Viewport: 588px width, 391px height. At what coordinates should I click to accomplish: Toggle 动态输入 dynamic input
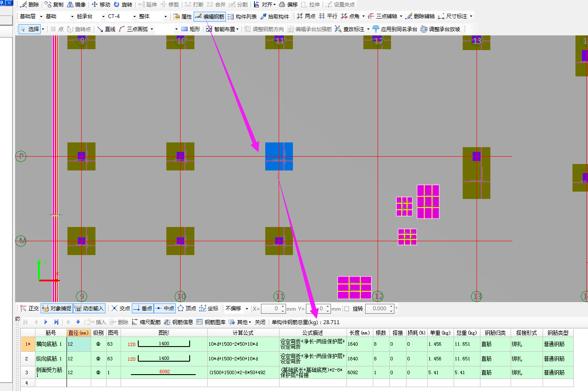coord(89,308)
